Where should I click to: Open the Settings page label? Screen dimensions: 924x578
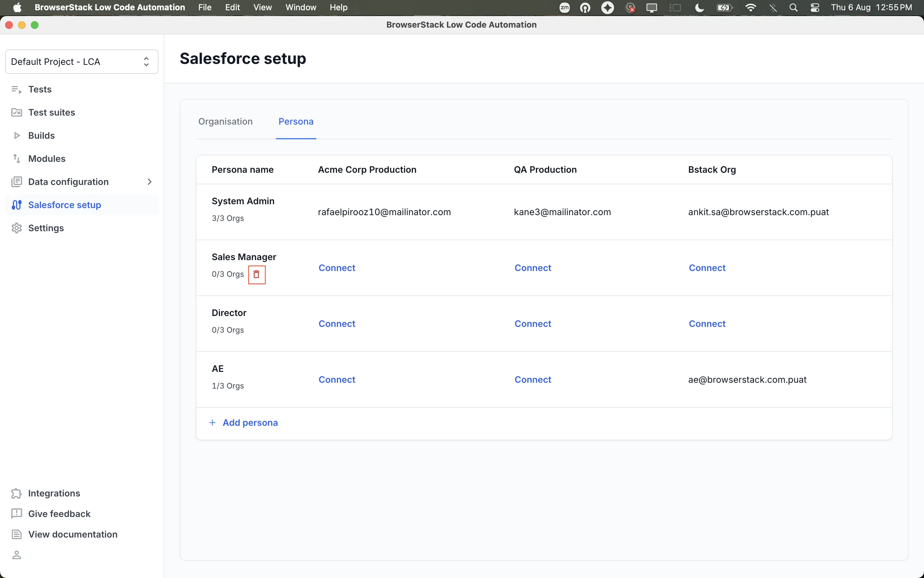coord(46,228)
